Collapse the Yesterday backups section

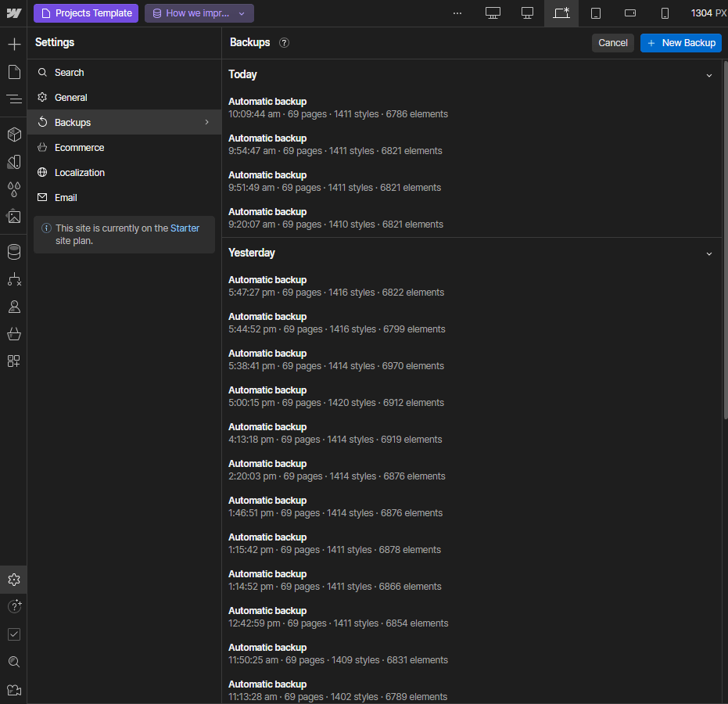click(x=709, y=253)
